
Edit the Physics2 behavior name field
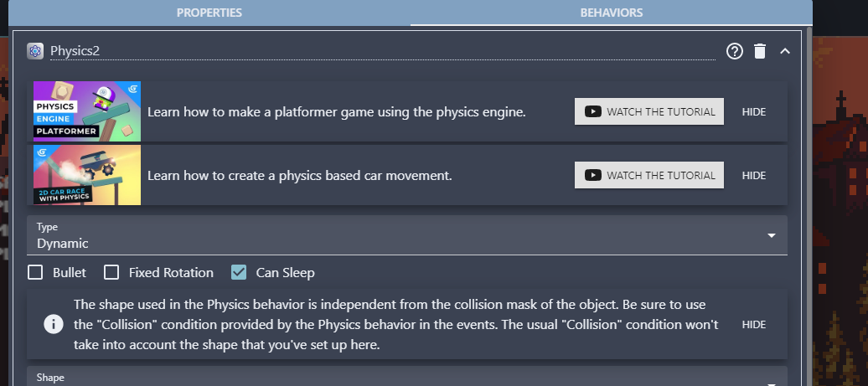(383, 51)
